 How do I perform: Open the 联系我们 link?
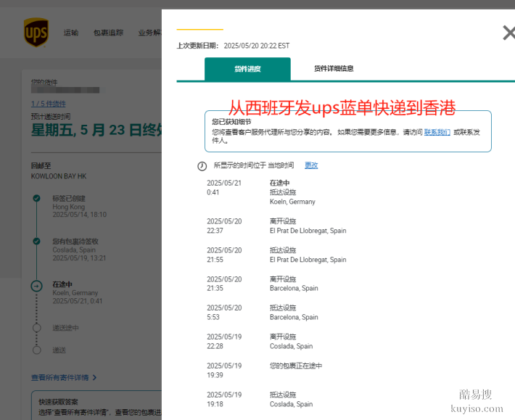[437, 132]
